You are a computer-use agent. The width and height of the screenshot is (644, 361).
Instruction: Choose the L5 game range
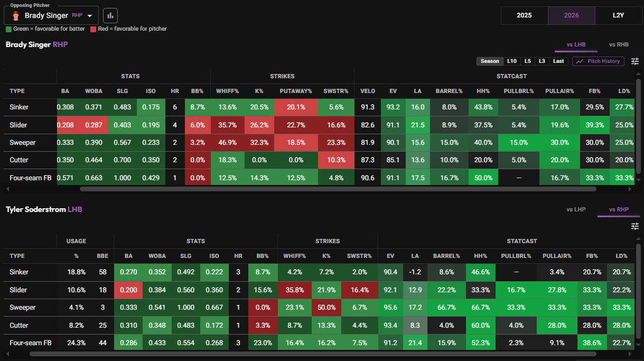(528, 61)
